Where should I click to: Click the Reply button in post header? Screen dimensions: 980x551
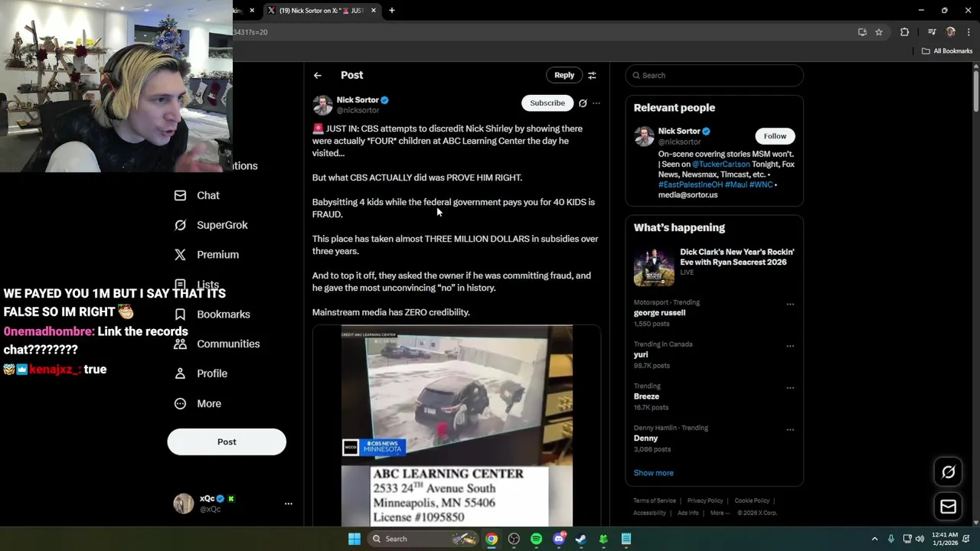tap(564, 75)
